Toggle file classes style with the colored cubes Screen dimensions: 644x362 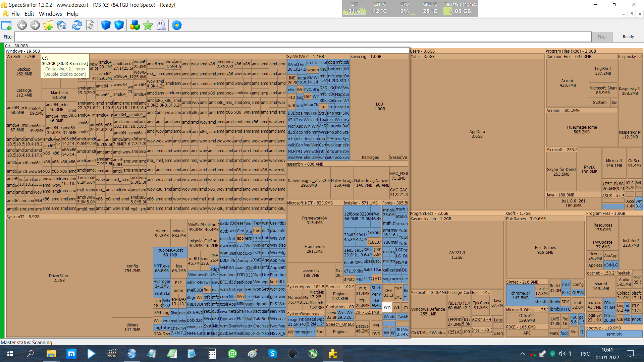135,25
